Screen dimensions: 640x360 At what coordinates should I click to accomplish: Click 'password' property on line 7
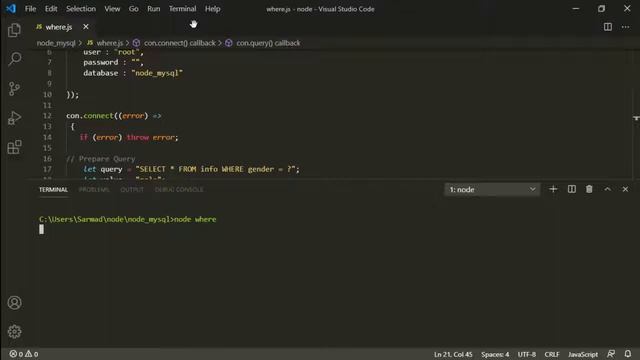pyautogui.click(x=100, y=62)
